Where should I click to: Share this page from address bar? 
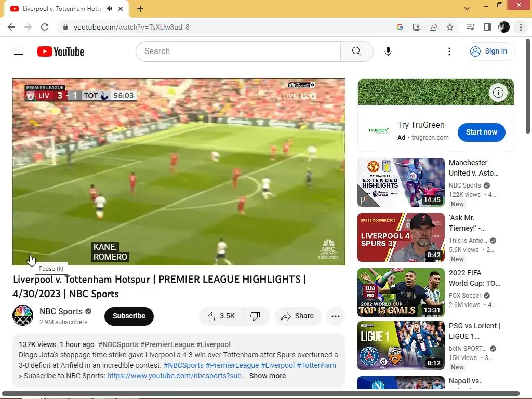[433, 27]
